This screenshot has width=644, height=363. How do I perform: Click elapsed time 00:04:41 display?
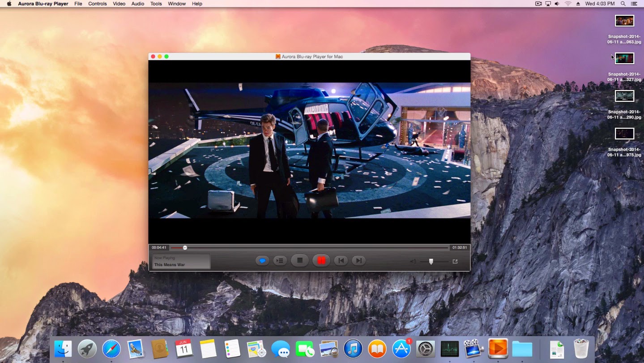pos(159,247)
